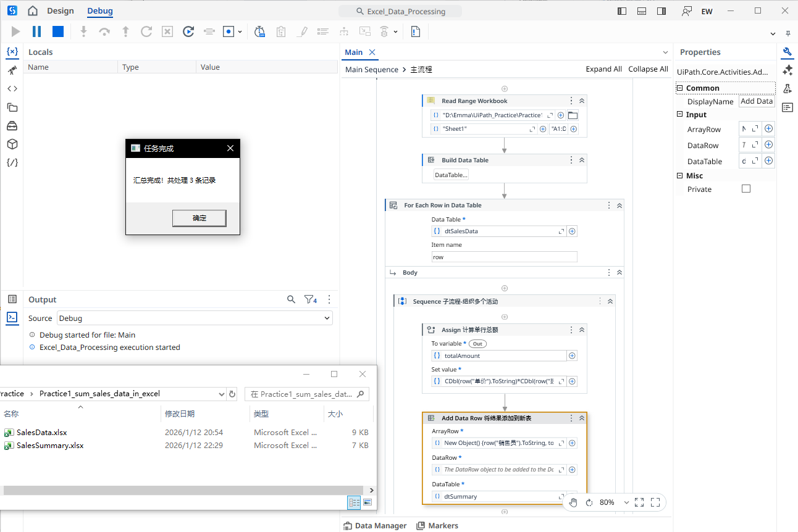Open the Watch telescope panel icon
The width and height of the screenshot is (798, 532).
12,70
